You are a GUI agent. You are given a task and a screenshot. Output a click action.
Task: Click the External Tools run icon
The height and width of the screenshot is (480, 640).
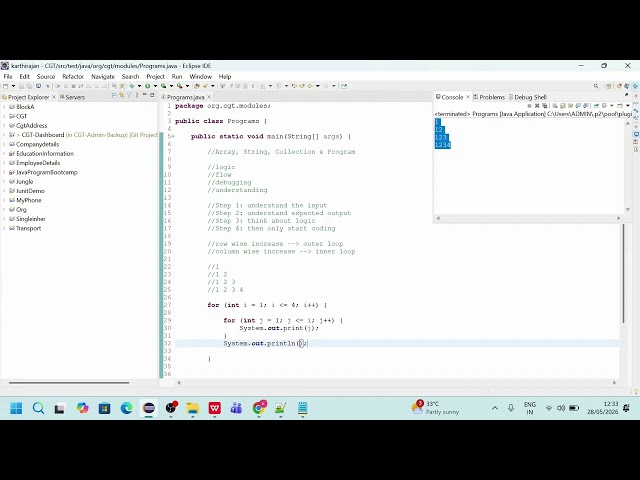click(179, 86)
